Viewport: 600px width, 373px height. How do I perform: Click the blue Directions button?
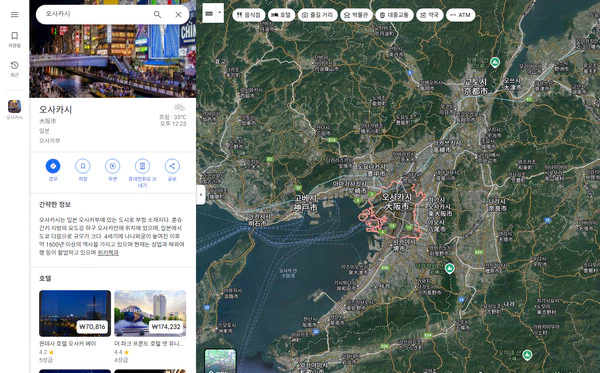click(53, 166)
